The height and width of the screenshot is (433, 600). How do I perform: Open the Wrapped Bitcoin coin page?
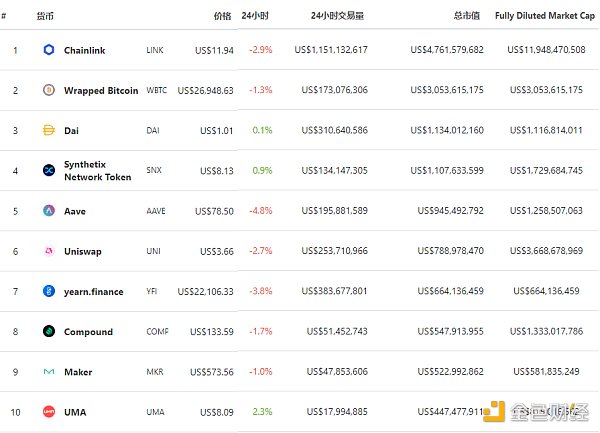tap(101, 91)
